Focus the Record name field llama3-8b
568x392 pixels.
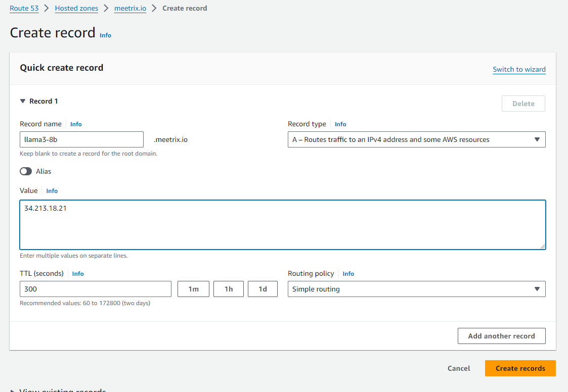(x=81, y=139)
